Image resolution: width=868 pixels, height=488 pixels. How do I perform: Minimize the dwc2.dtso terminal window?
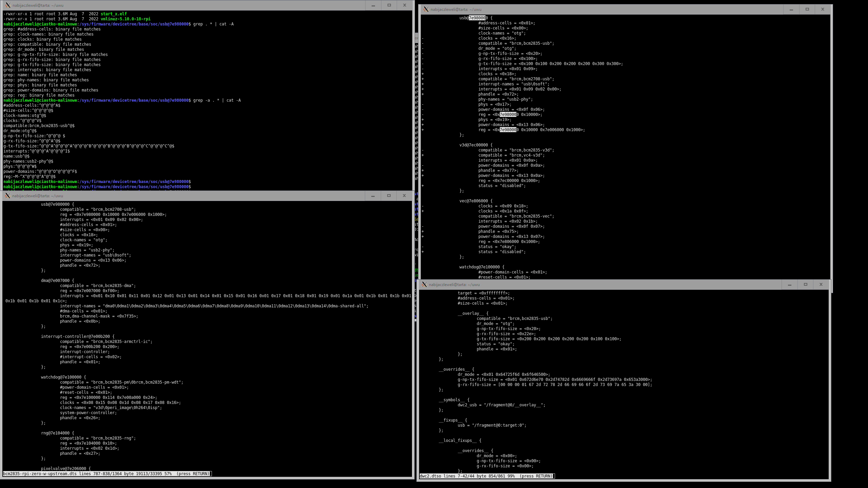point(790,285)
